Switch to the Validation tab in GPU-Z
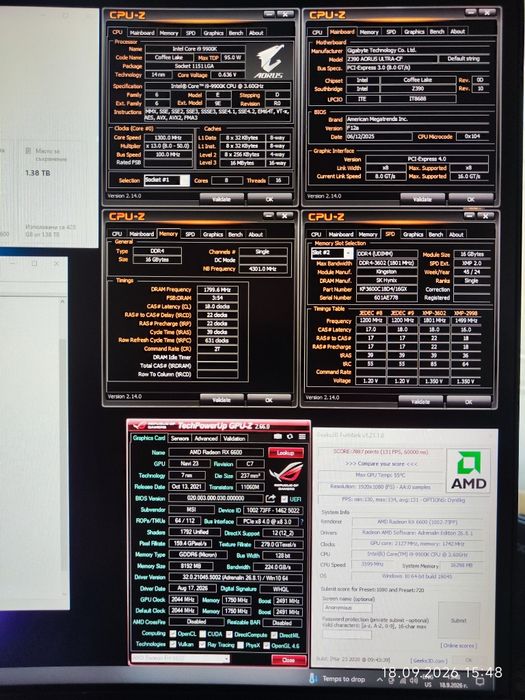Screen dimensions: 525x700 coord(234,438)
